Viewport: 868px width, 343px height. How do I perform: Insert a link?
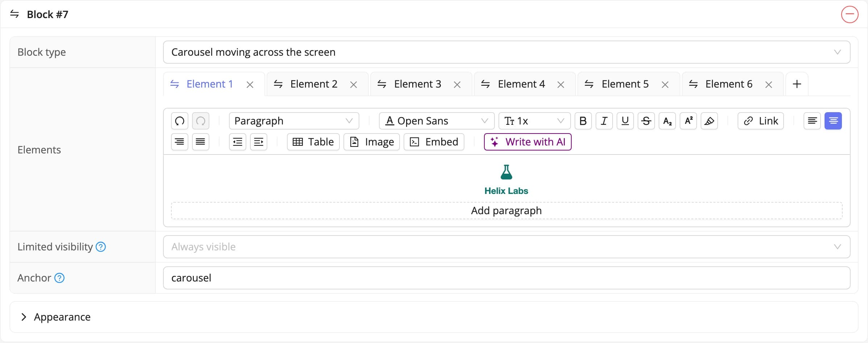[761, 121]
